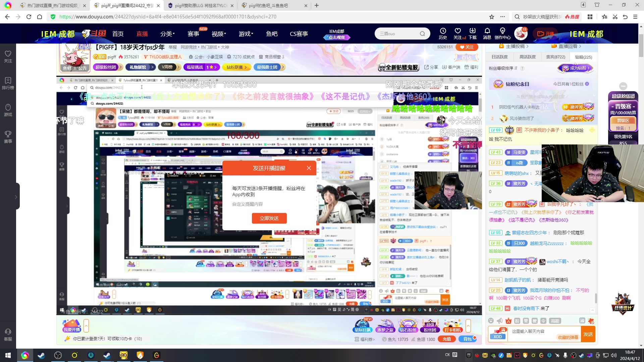Click the megaphone icon in chat toolbar
The height and width of the screenshot is (362, 644).
click(x=500, y=321)
